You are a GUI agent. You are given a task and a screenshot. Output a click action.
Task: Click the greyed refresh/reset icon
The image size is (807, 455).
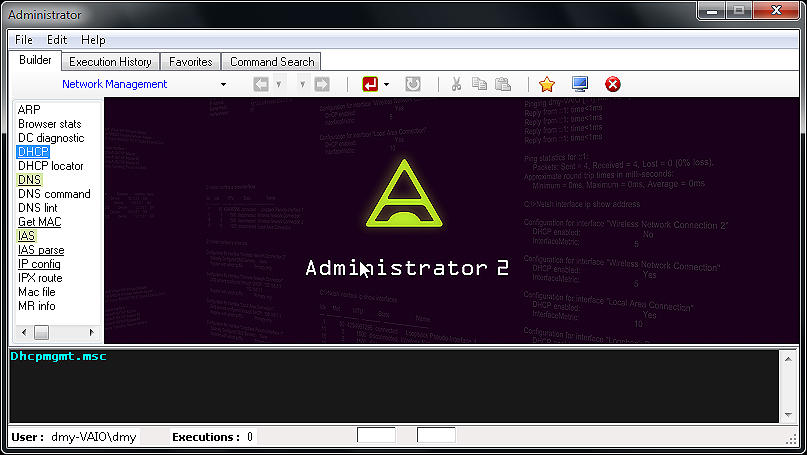pyautogui.click(x=413, y=84)
